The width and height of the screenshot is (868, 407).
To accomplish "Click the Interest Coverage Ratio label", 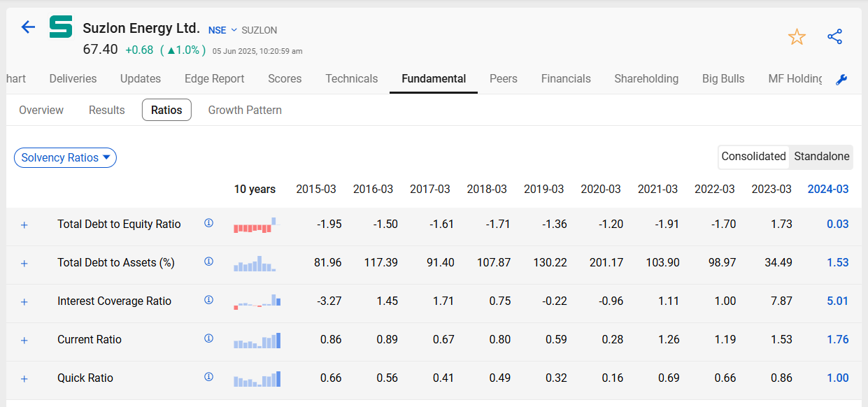I will [114, 301].
